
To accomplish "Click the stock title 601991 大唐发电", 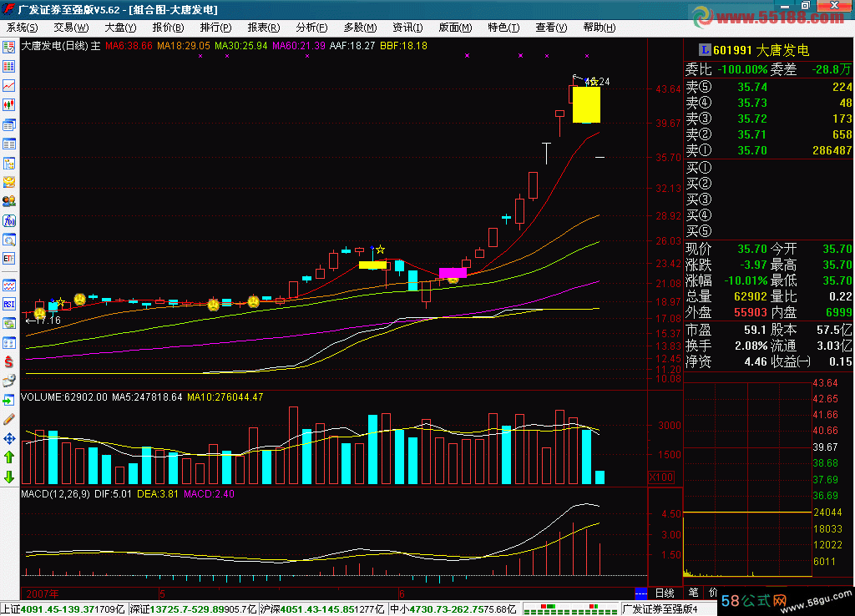I will pyautogui.click(x=761, y=50).
